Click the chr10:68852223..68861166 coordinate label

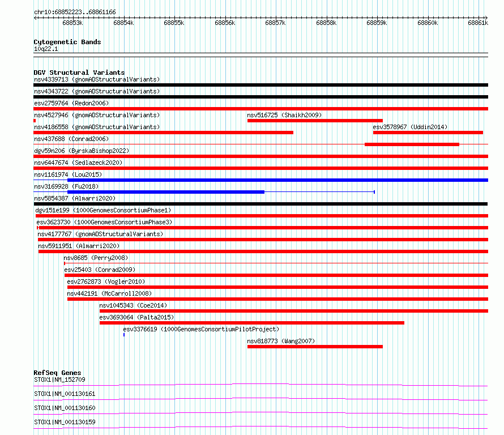pyautogui.click(x=75, y=12)
